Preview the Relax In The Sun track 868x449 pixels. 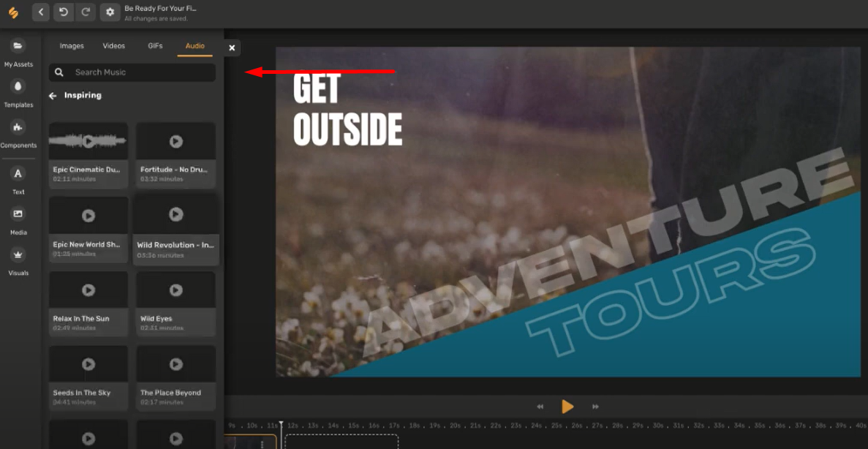click(x=88, y=290)
